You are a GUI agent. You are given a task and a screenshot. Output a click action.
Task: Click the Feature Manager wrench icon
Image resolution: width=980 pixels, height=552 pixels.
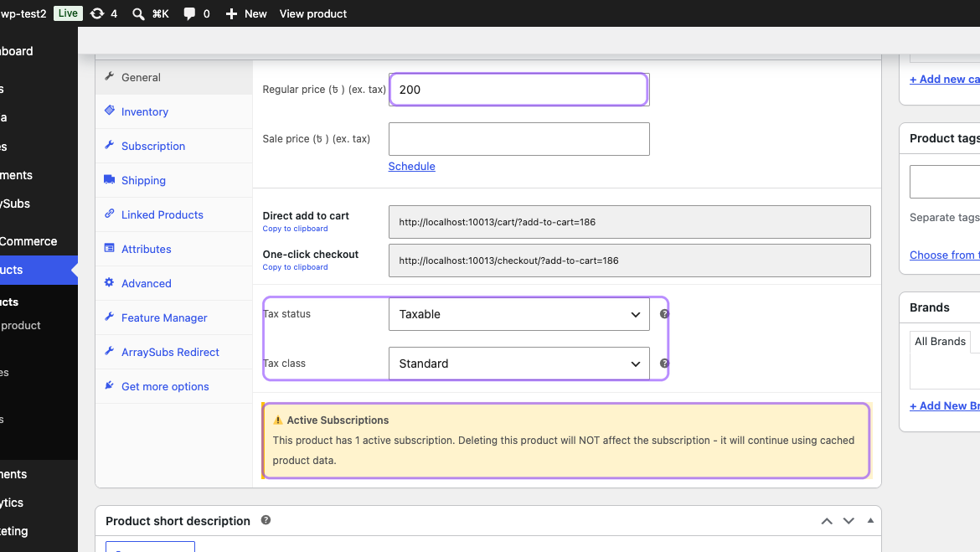tap(110, 317)
